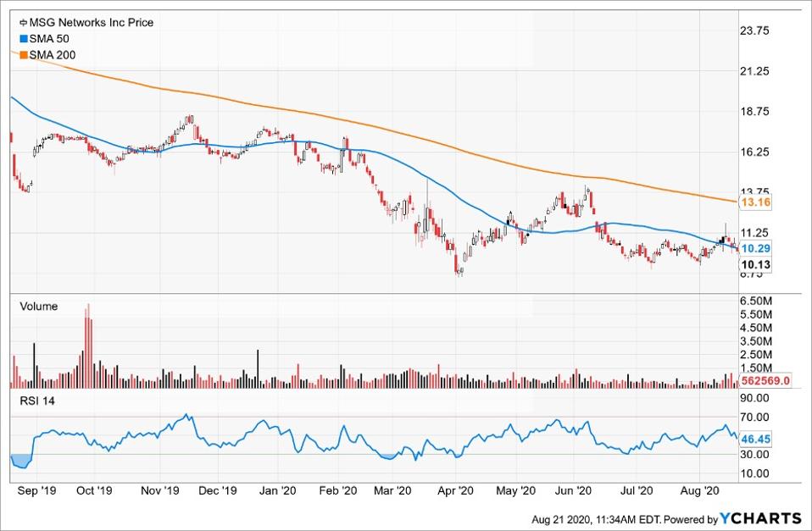Click the May '20 date axis label
The image size is (812, 531).
[x=516, y=490]
